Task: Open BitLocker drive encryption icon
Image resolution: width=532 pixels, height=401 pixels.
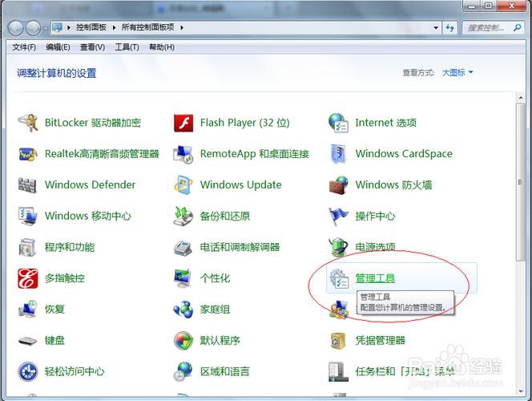Action: pos(28,123)
